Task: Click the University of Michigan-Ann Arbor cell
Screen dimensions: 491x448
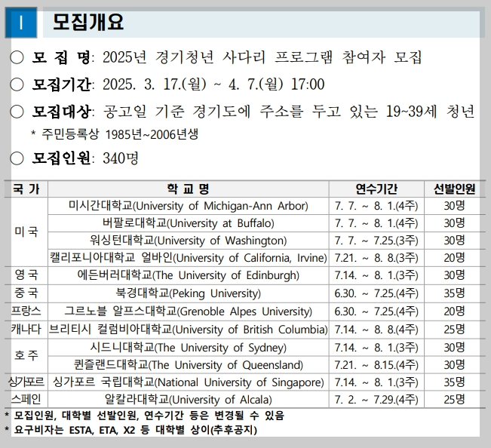Action: (189, 206)
